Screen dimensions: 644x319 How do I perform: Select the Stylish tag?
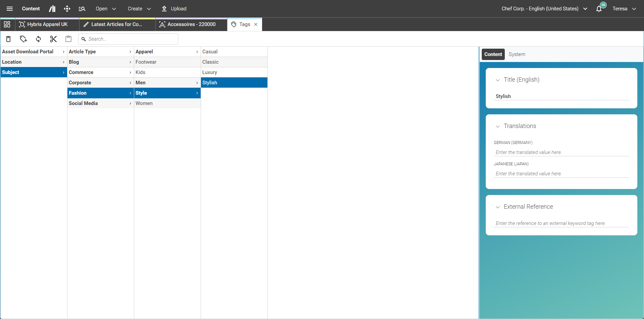234,83
